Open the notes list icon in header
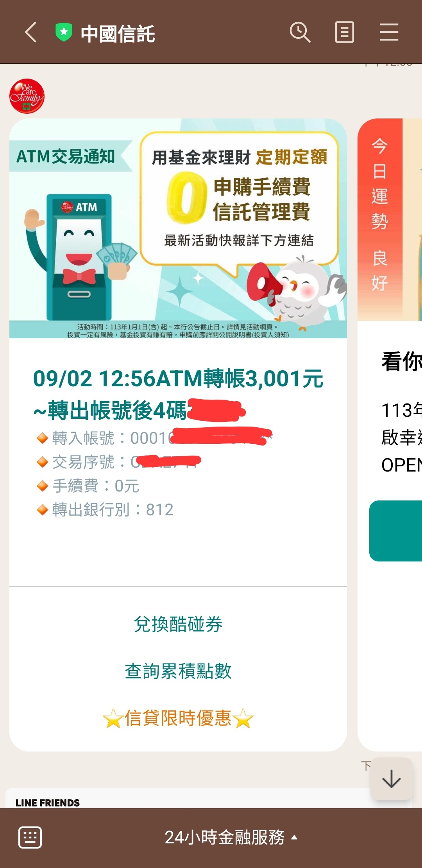422x868 pixels. click(345, 32)
